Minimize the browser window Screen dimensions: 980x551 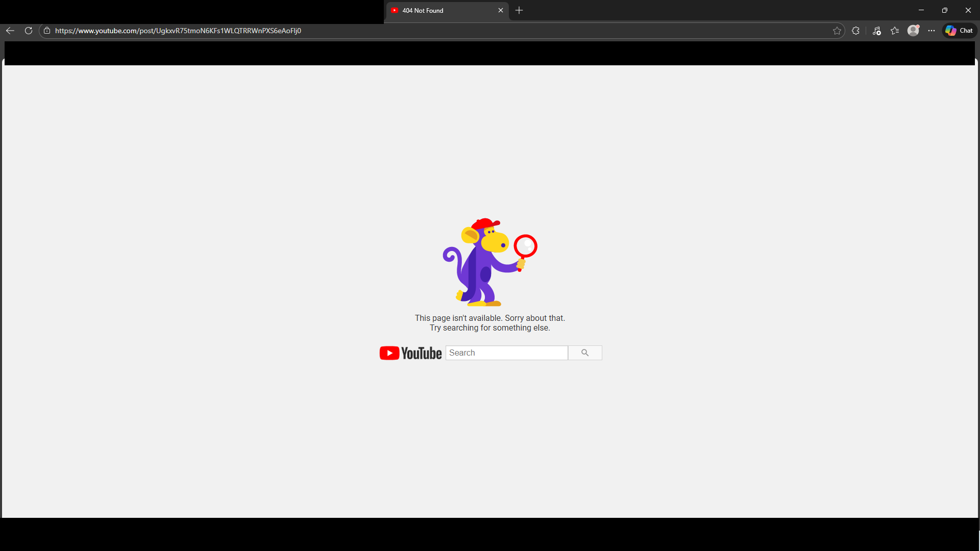(921, 10)
